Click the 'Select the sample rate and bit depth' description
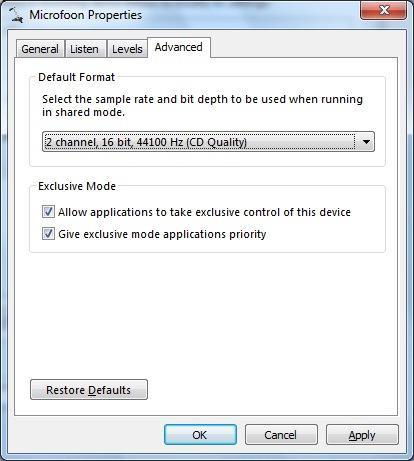 point(202,106)
